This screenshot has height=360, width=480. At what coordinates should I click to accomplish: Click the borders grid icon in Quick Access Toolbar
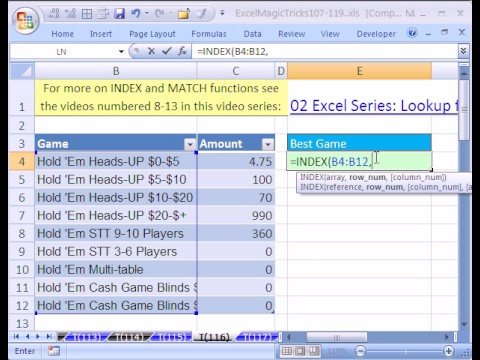[x=87, y=14]
